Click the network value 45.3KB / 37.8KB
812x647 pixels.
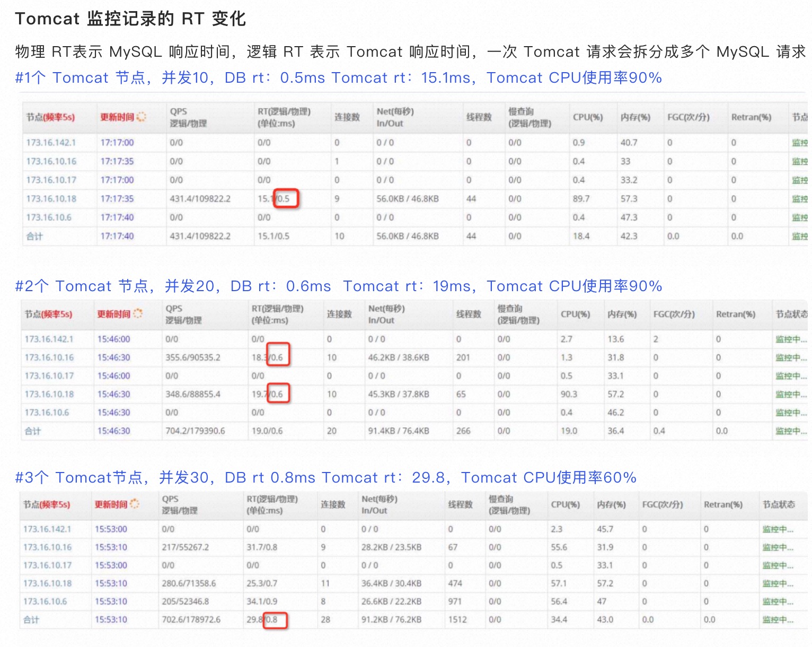(x=399, y=394)
